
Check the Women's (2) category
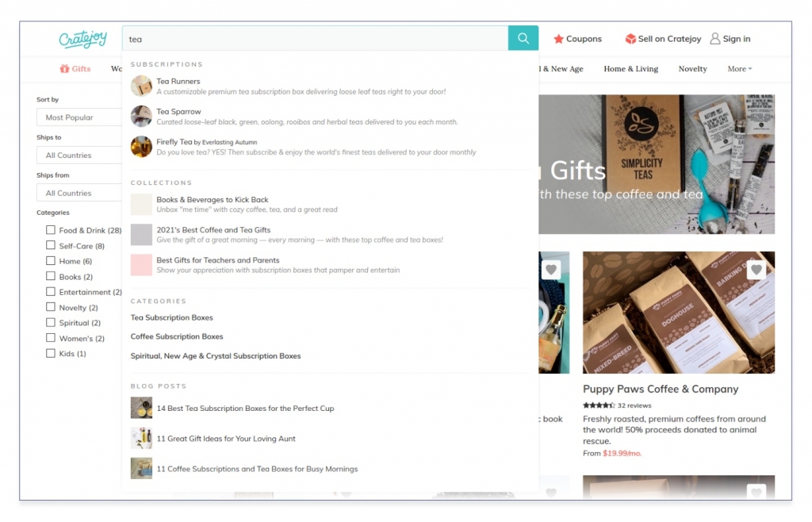point(50,338)
